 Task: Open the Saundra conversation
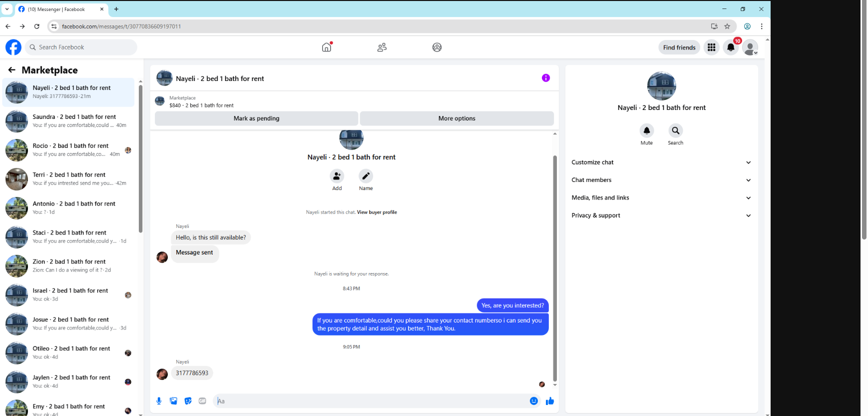68,121
